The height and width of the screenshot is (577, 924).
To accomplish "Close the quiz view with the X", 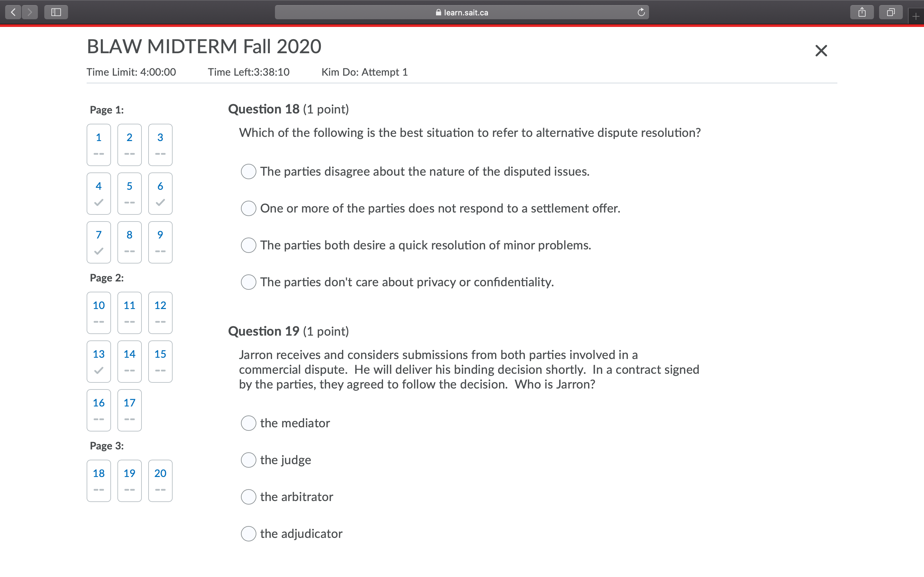I will click(x=821, y=50).
